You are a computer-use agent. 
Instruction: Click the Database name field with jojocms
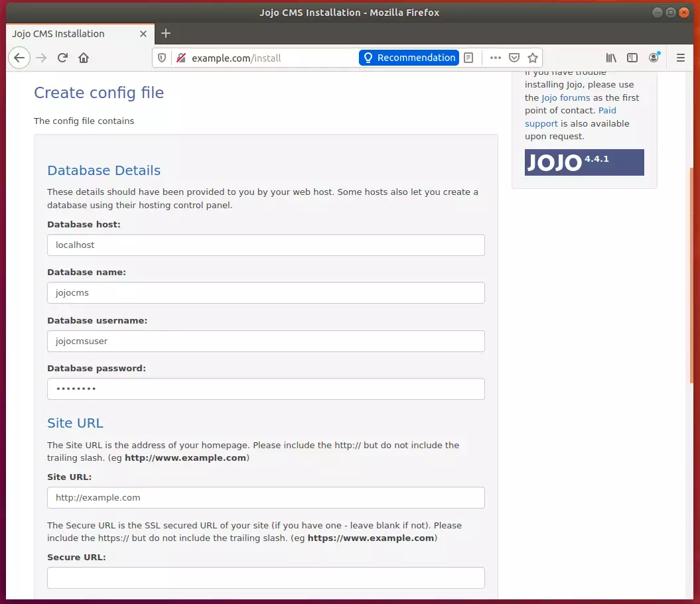[x=265, y=292]
